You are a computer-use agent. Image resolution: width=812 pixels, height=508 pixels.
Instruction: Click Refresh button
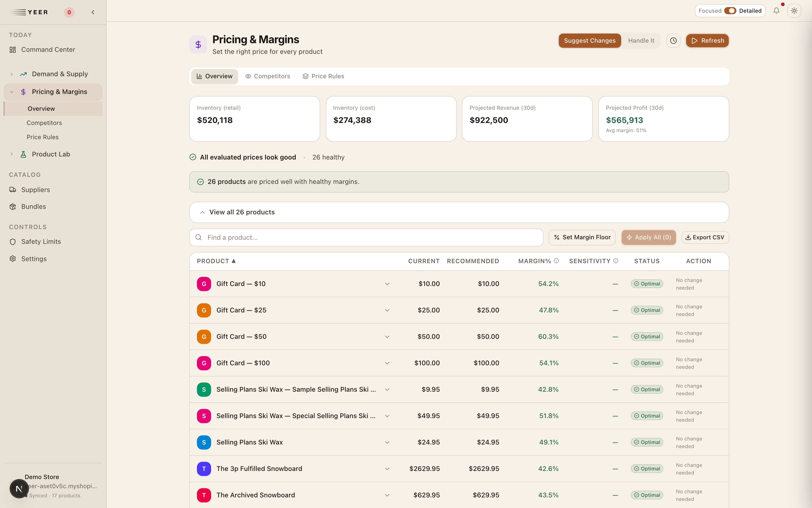pos(707,41)
